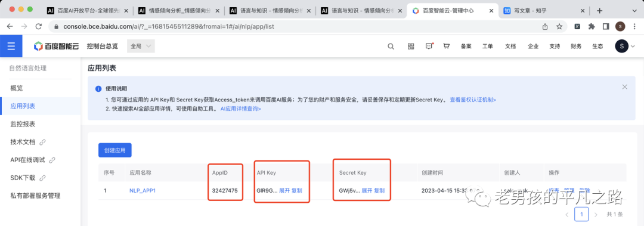
Task: Open the browser extensions puzzle icon
Action: pyautogui.click(x=592, y=27)
